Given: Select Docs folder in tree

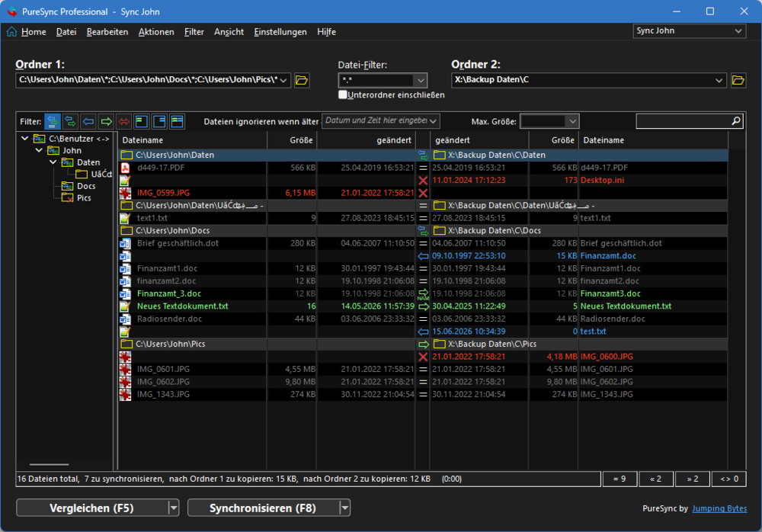Looking at the screenshot, I should (86, 186).
